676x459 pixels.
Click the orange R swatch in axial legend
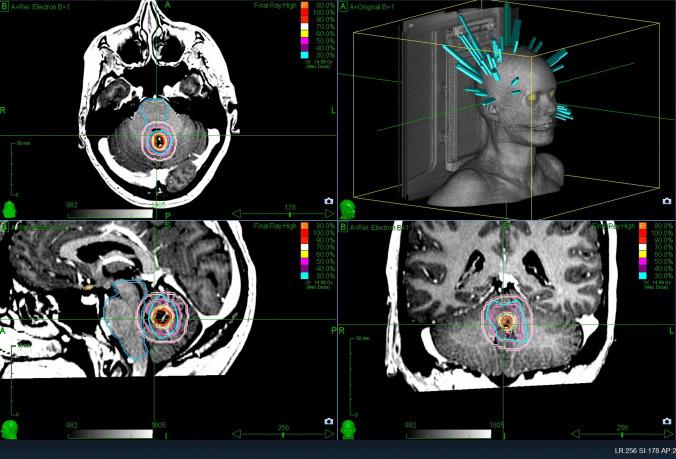tap(304, 6)
